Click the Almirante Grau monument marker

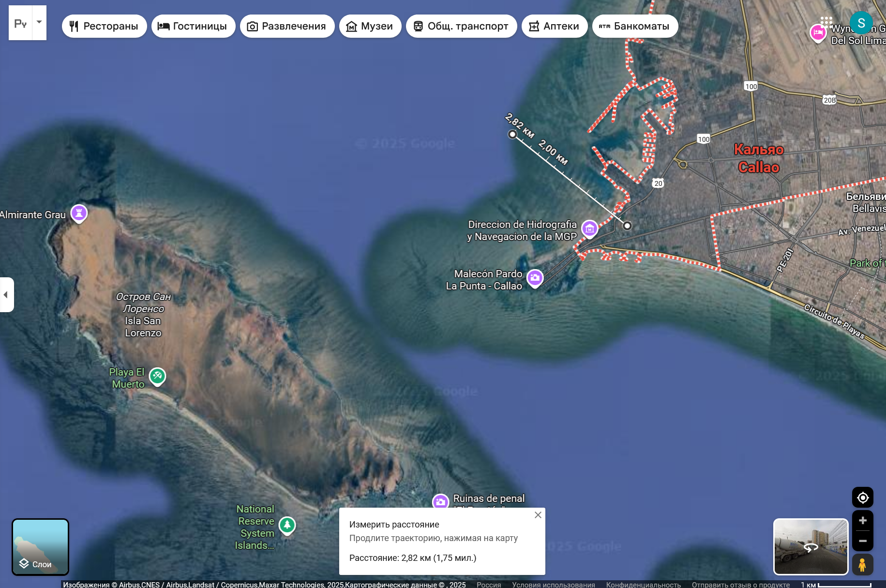pos(79,213)
